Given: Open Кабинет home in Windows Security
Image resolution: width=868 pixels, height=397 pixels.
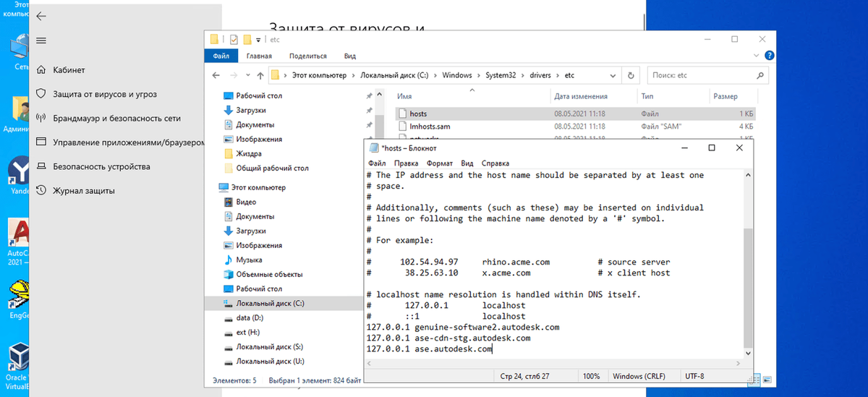Looking at the screenshot, I should point(69,70).
